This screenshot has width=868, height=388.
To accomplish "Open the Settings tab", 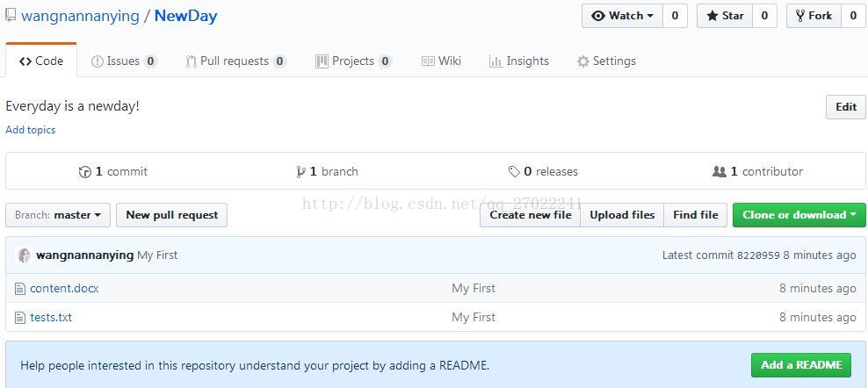I will click(x=606, y=61).
